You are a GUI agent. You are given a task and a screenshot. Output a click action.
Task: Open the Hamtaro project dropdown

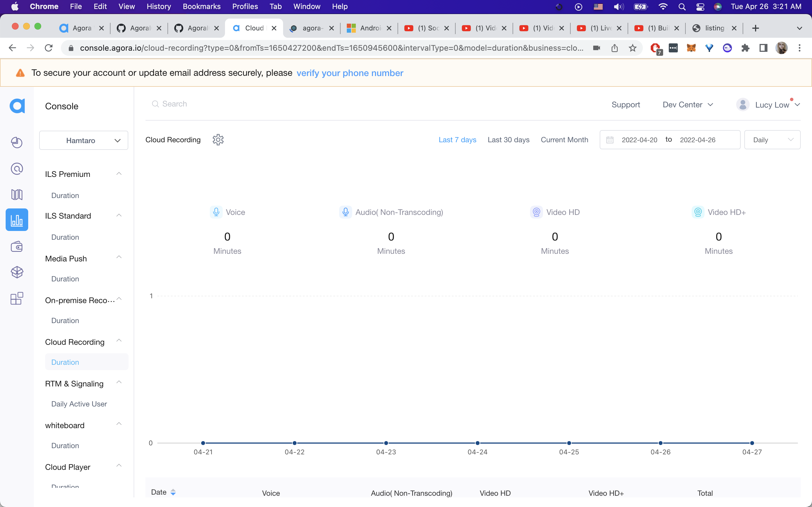[83, 141]
